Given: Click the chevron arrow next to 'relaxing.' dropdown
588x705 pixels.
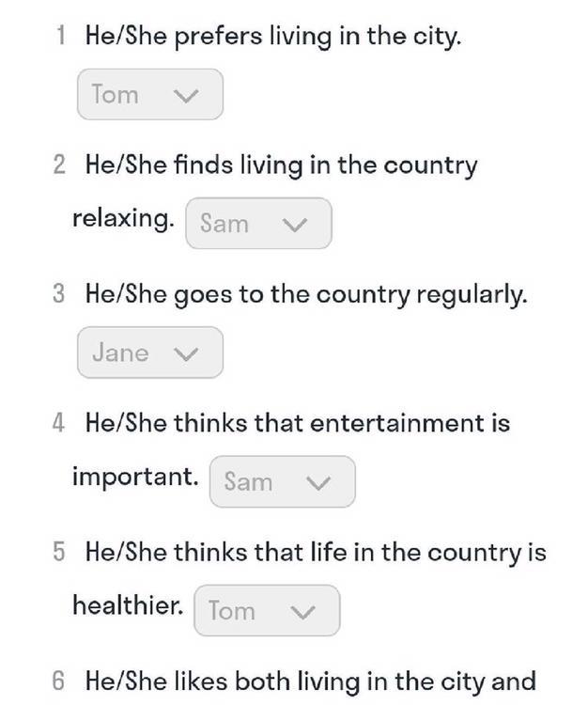Looking at the screenshot, I should tap(296, 225).
